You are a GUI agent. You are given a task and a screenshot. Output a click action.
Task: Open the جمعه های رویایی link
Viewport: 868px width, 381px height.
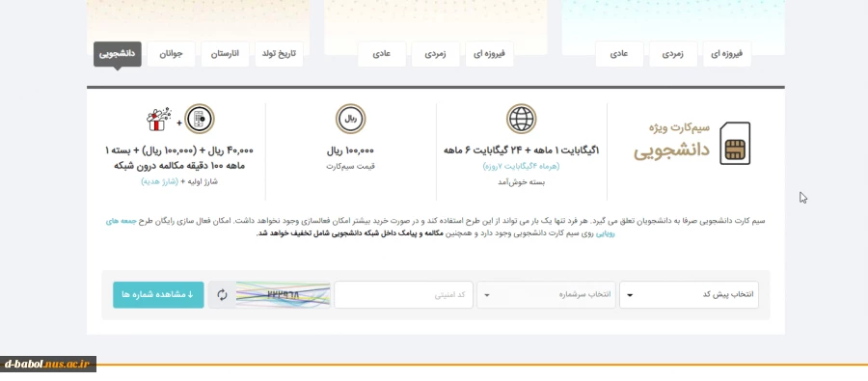pyautogui.click(x=121, y=221)
